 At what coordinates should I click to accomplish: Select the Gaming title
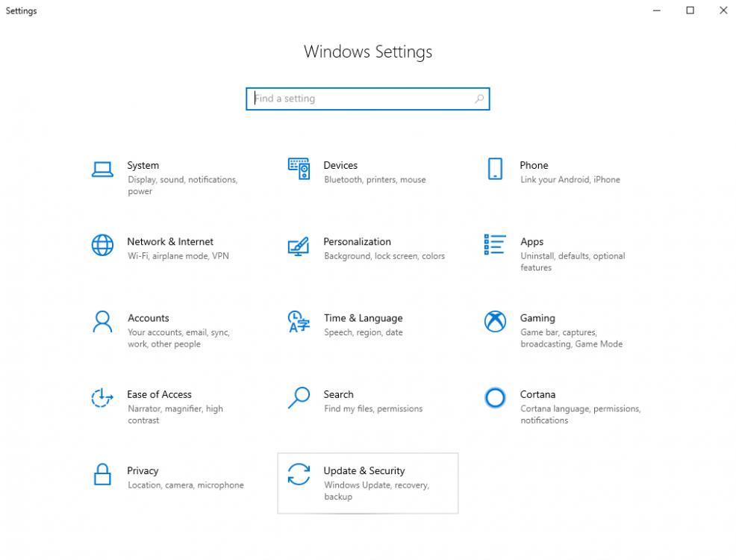pos(537,318)
